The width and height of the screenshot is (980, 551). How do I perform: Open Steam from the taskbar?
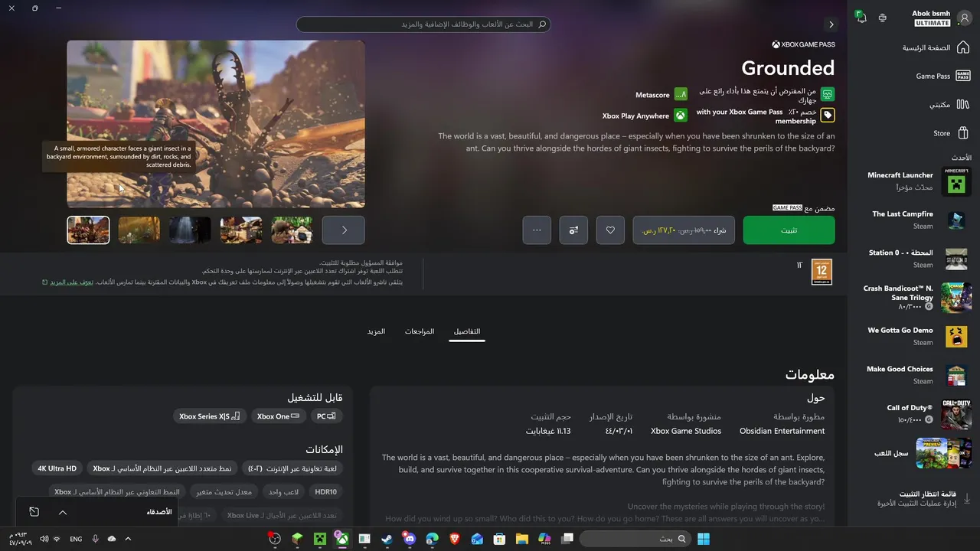[387, 539]
